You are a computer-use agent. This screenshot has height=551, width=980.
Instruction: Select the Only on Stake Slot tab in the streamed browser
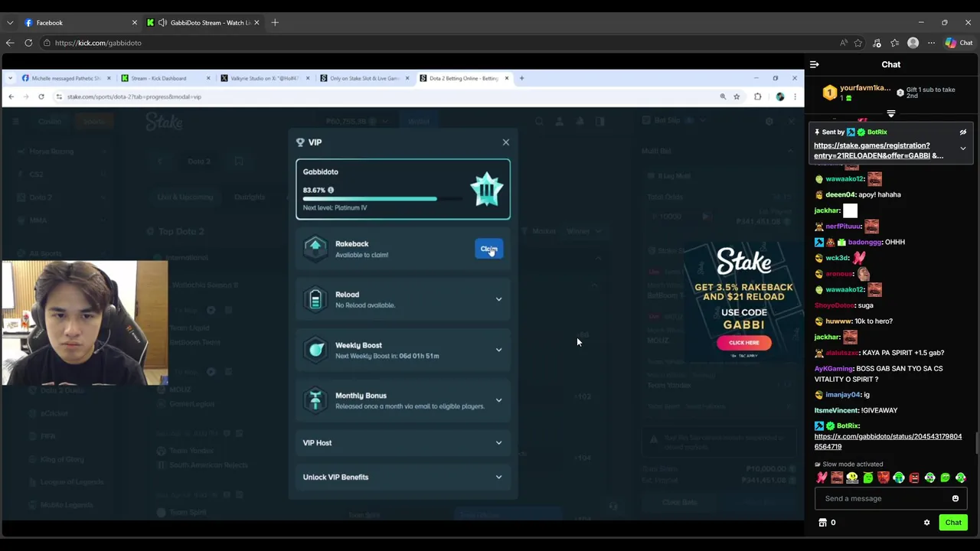[364, 78]
